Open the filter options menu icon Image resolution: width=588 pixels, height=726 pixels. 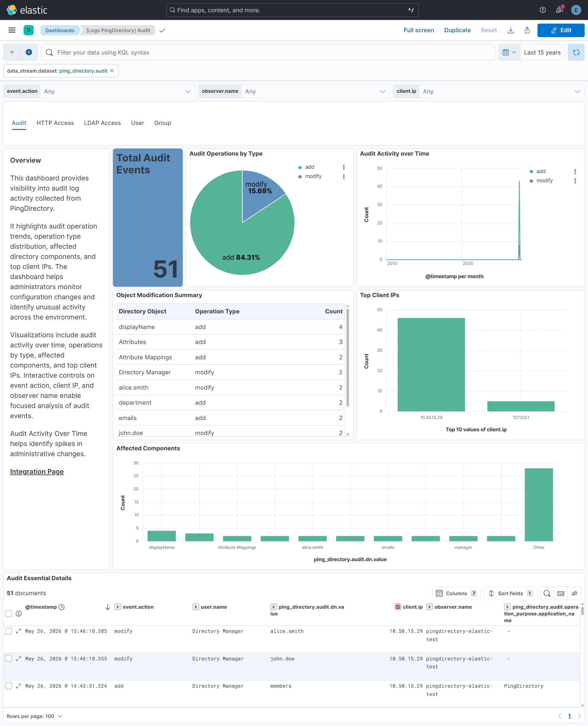tap(12, 52)
